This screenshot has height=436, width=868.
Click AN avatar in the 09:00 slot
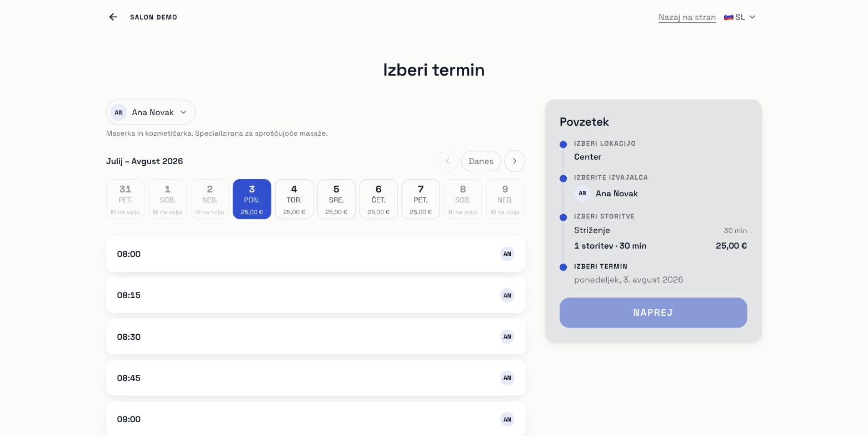pyautogui.click(x=507, y=419)
